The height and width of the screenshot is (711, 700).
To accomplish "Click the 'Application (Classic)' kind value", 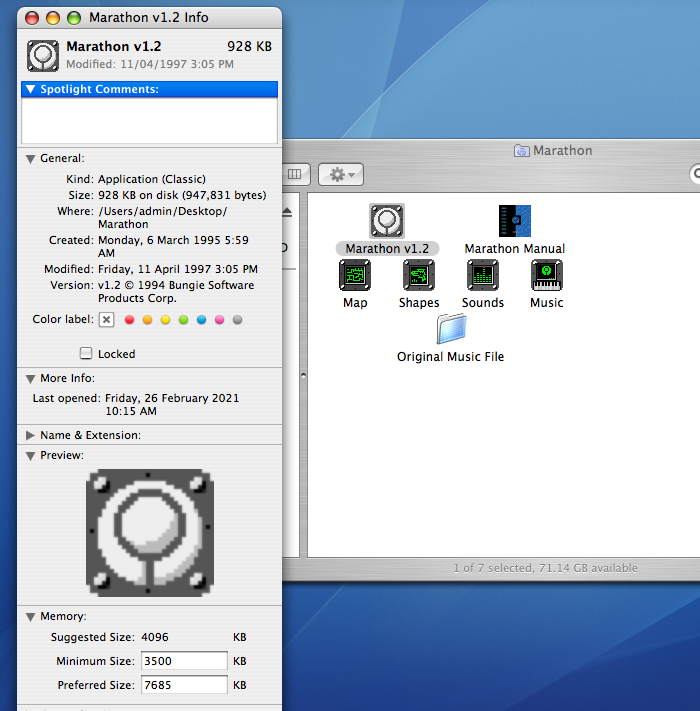I will click(152, 179).
